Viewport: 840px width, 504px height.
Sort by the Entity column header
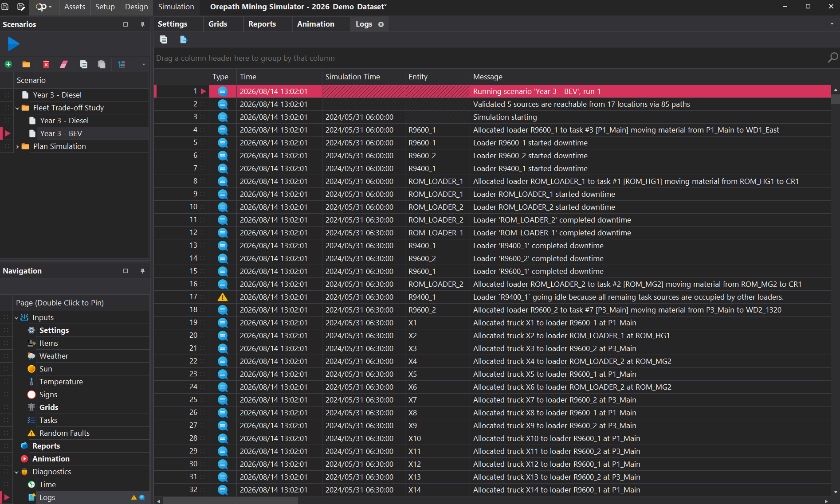pyautogui.click(x=437, y=77)
